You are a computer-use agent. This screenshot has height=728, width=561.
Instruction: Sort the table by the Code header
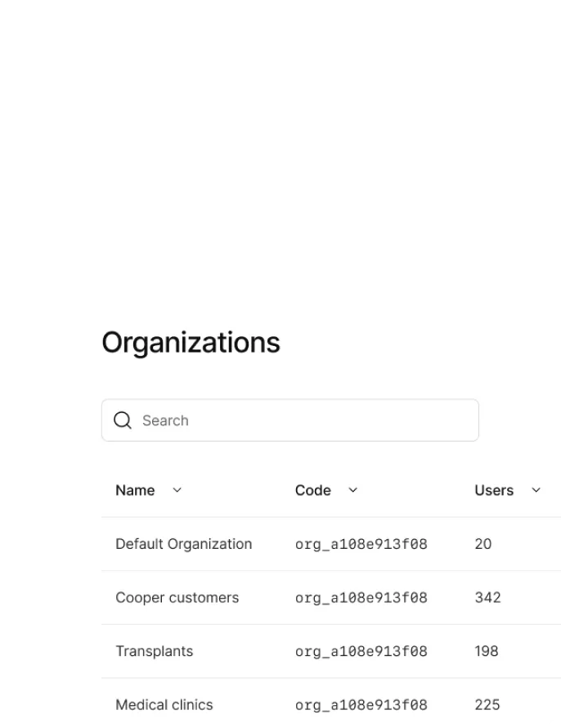[313, 491]
